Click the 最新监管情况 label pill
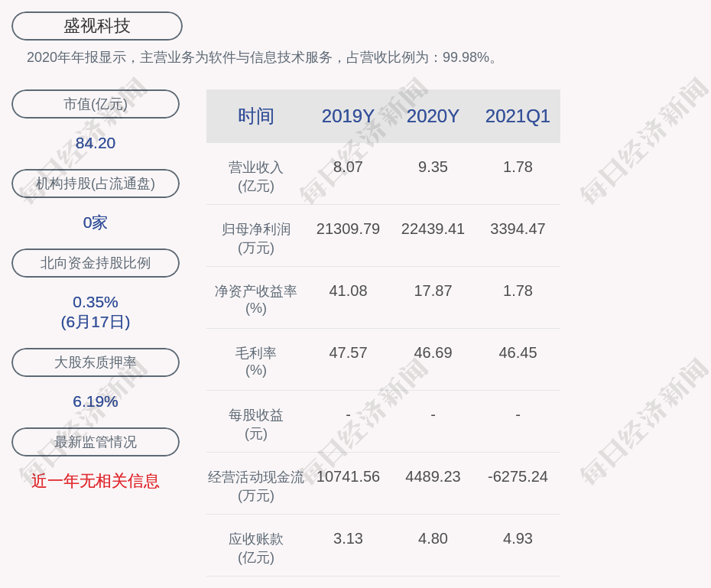Image resolution: width=711 pixels, height=588 pixels. (96, 442)
